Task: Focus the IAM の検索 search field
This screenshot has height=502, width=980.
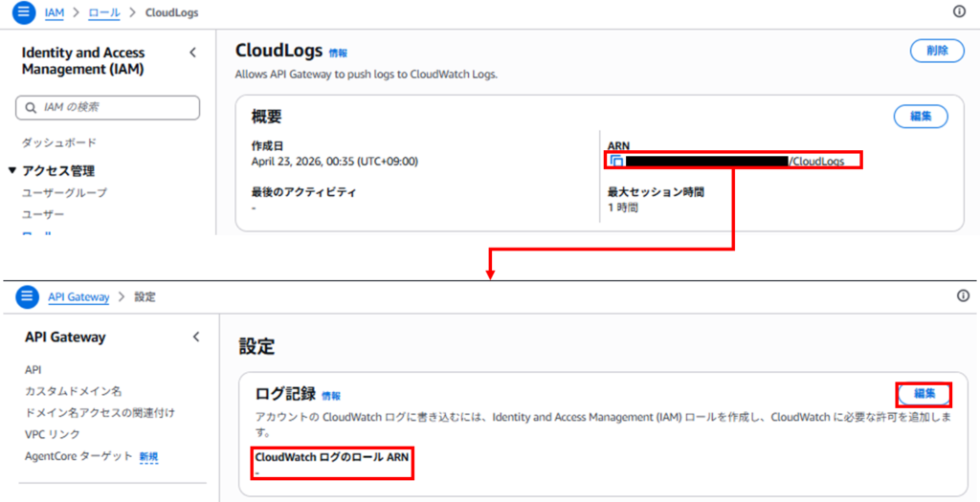Action: pos(107,107)
